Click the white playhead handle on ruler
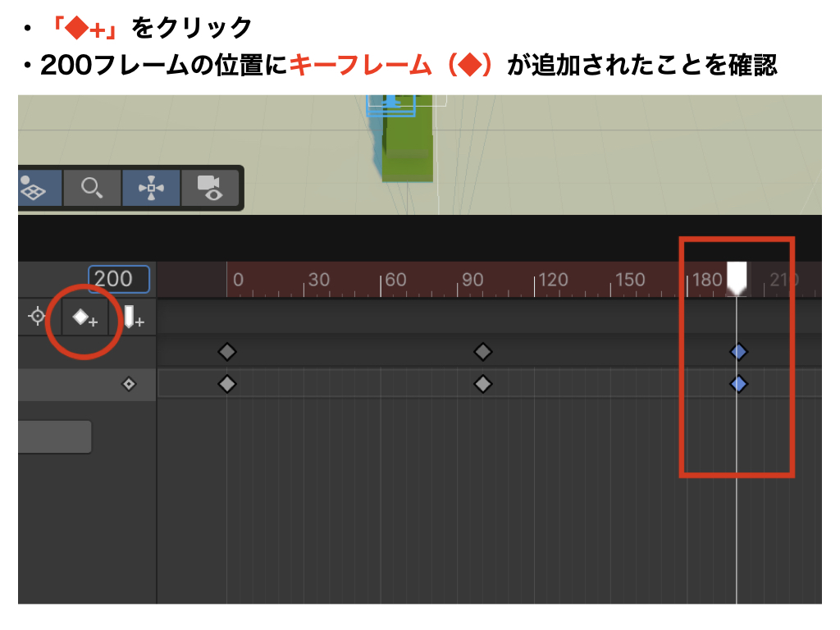Screen dimensions: 840x630 [x=737, y=276]
